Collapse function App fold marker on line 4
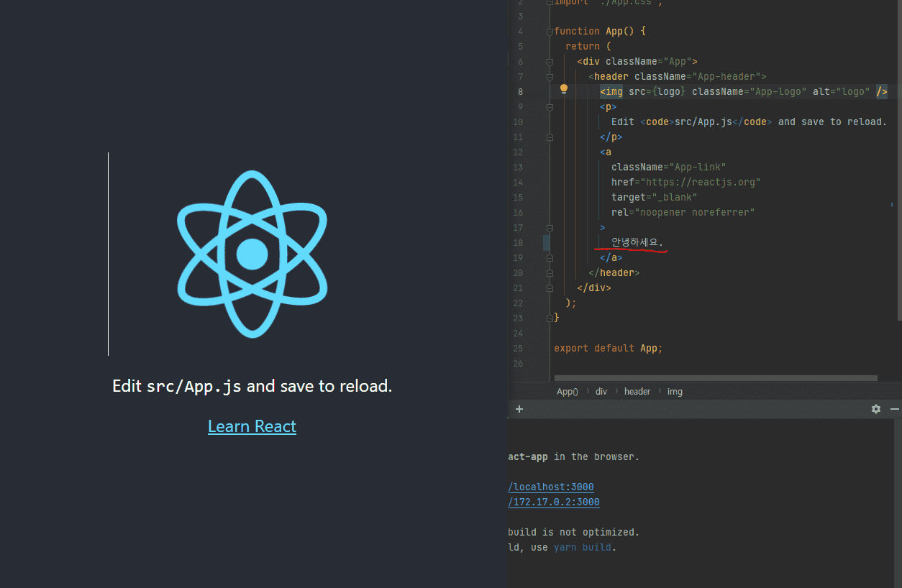Viewport: 902px width, 588px height. 550,32
